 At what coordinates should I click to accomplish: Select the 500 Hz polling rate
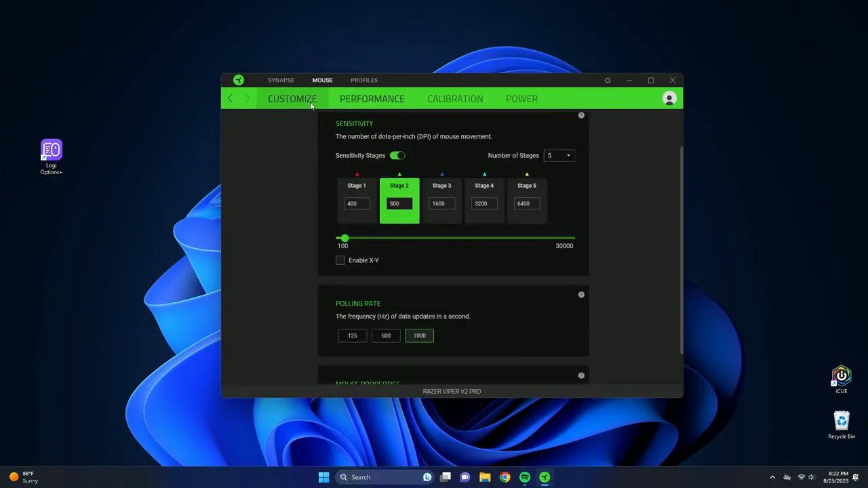386,335
